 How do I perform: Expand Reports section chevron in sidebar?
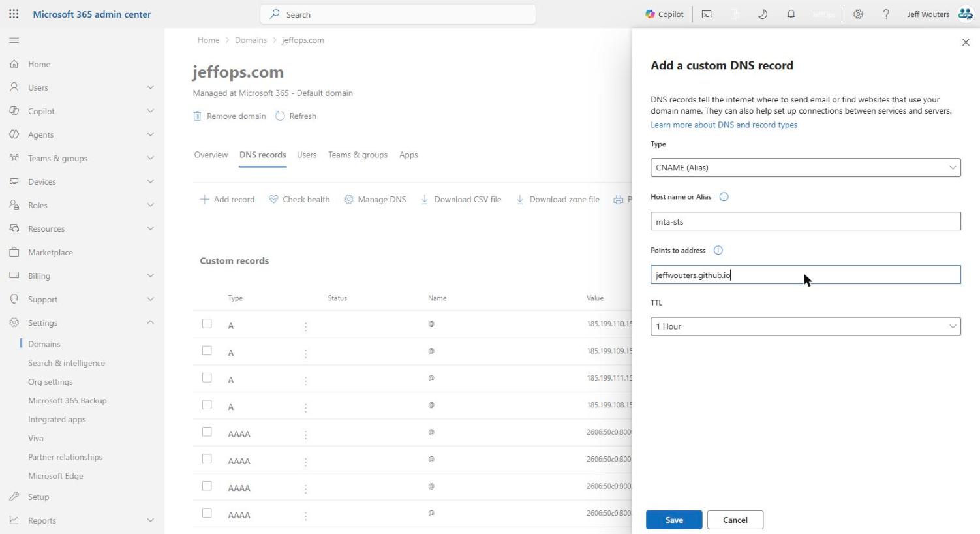click(150, 520)
